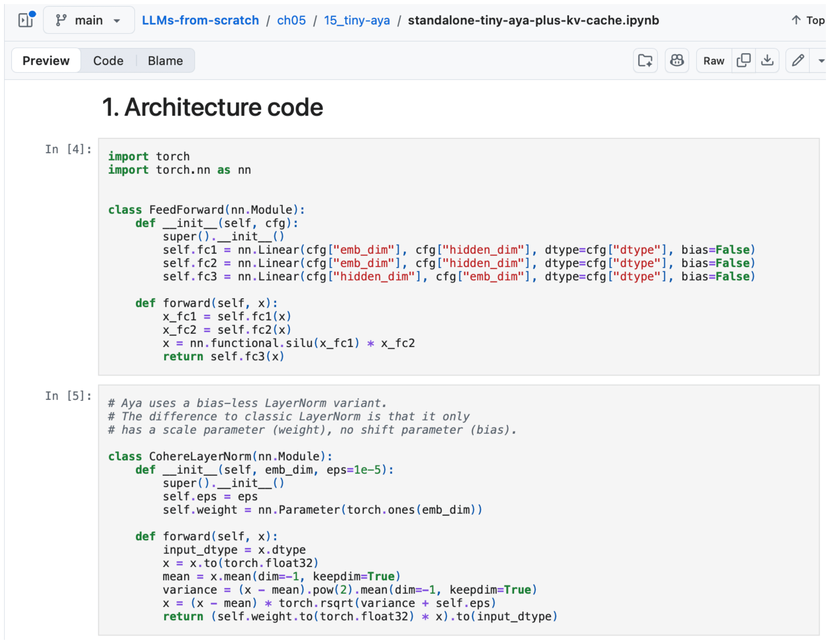The height and width of the screenshot is (644, 830).
Task: Click inside the CohereLayerNorm code cell
Action: (x=458, y=510)
